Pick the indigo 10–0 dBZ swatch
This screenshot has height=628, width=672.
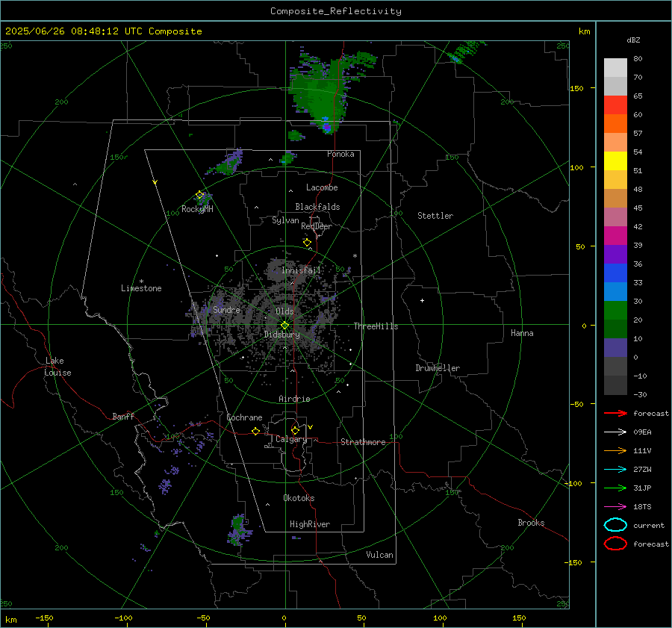(x=615, y=348)
